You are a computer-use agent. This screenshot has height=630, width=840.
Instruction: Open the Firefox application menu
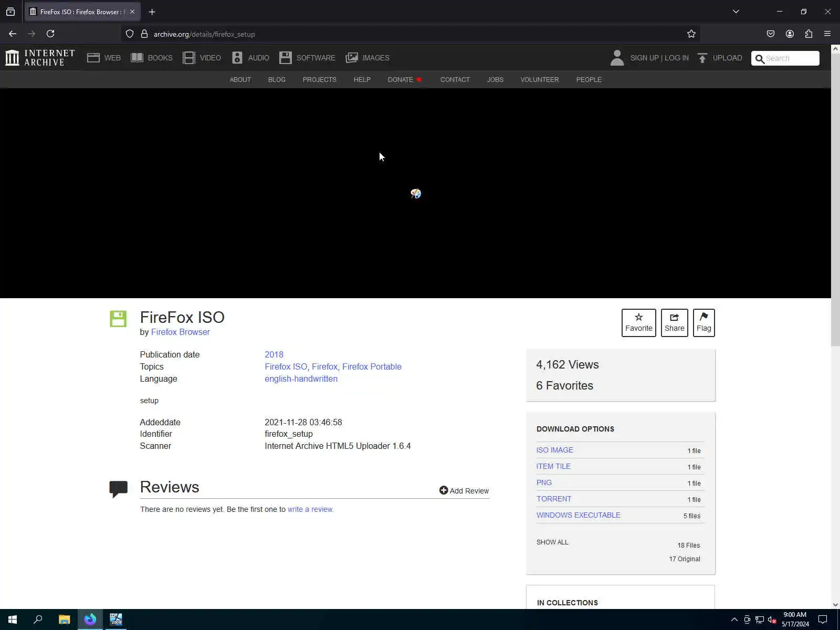pos(827,34)
